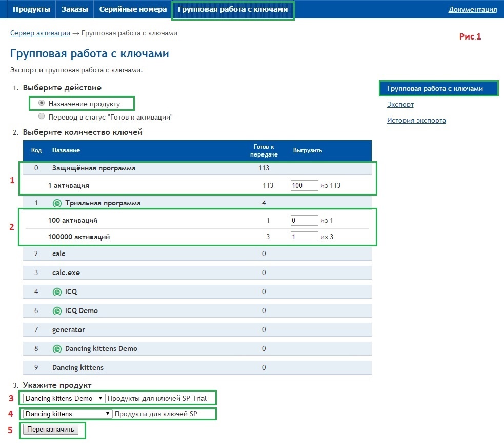This screenshot has height=448, width=504.
Task: Select the Назначение продукту radio button
Action: click(x=42, y=103)
